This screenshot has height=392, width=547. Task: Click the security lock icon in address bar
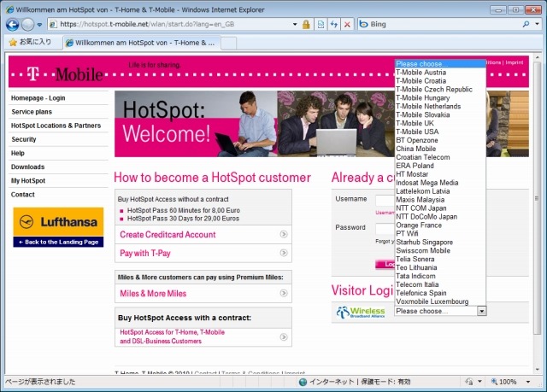tap(306, 25)
